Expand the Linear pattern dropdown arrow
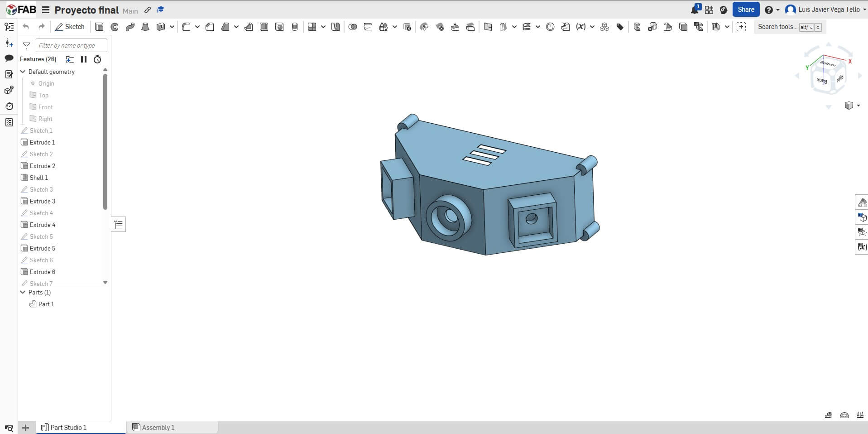Image resolution: width=868 pixels, height=434 pixels. click(322, 27)
